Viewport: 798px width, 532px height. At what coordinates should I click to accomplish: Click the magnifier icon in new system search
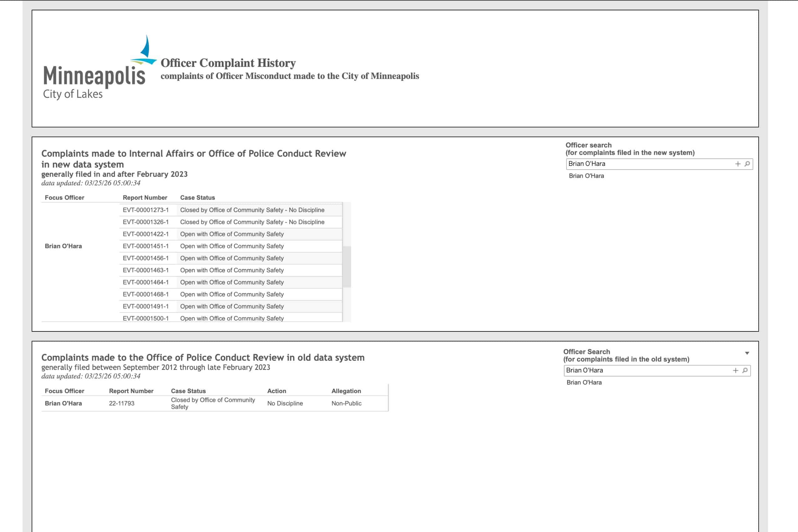[747, 164]
